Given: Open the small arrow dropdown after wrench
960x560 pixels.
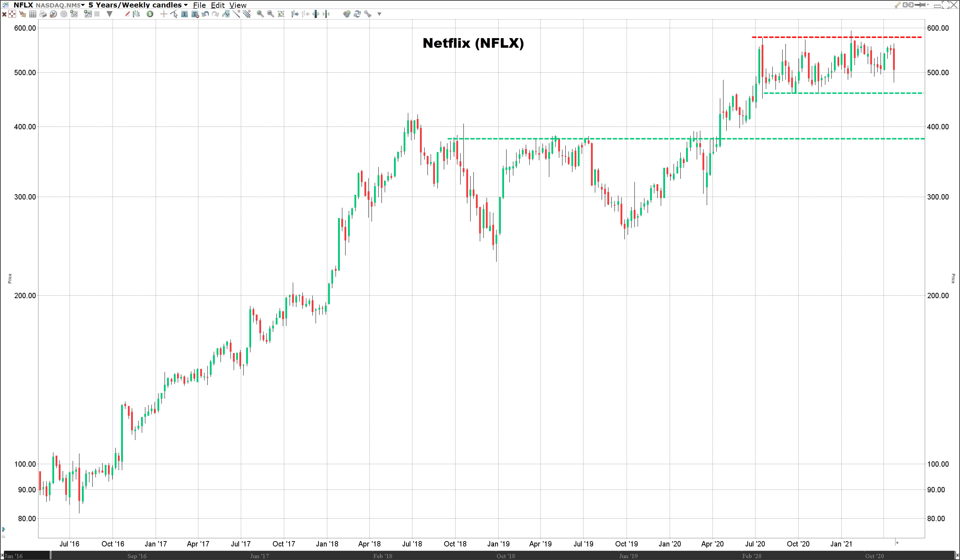Looking at the screenshot, I should point(379,14).
